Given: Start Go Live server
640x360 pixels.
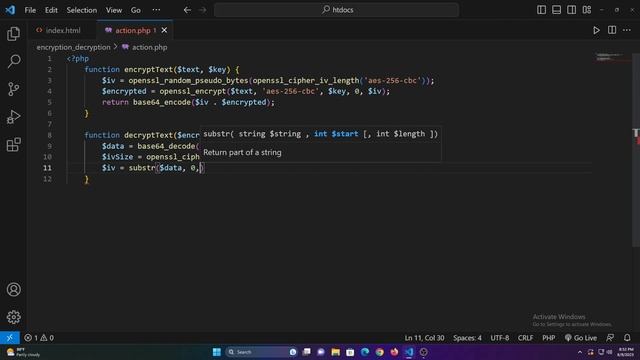Looking at the screenshot, I should tap(581, 338).
